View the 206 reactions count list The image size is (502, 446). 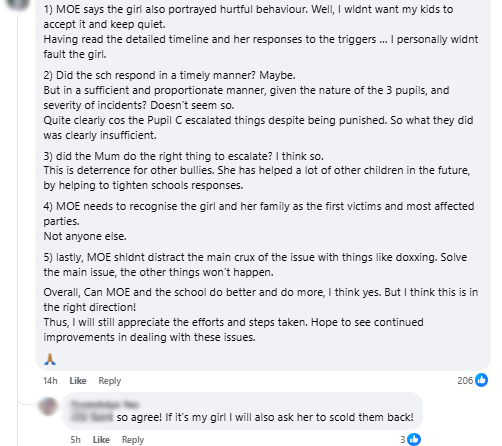(465, 380)
